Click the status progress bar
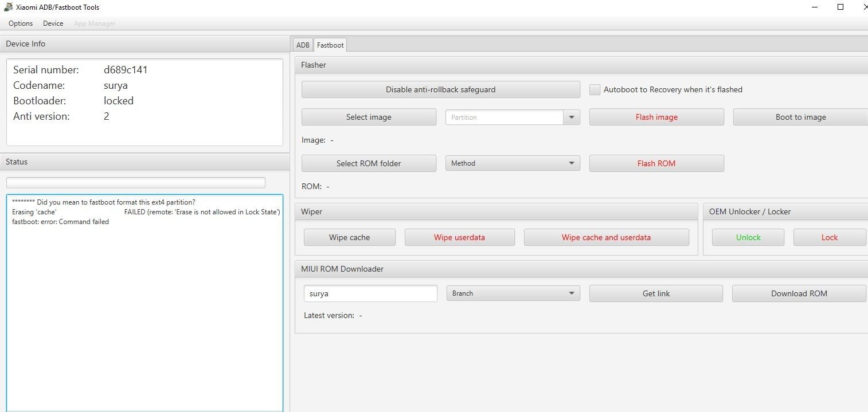The height and width of the screenshot is (412, 868). (136, 183)
